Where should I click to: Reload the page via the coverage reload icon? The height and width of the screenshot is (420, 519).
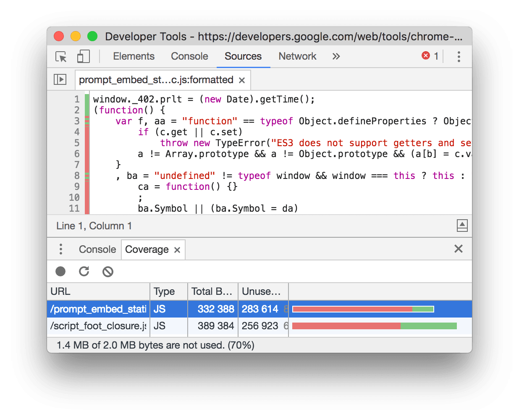[x=84, y=271]
